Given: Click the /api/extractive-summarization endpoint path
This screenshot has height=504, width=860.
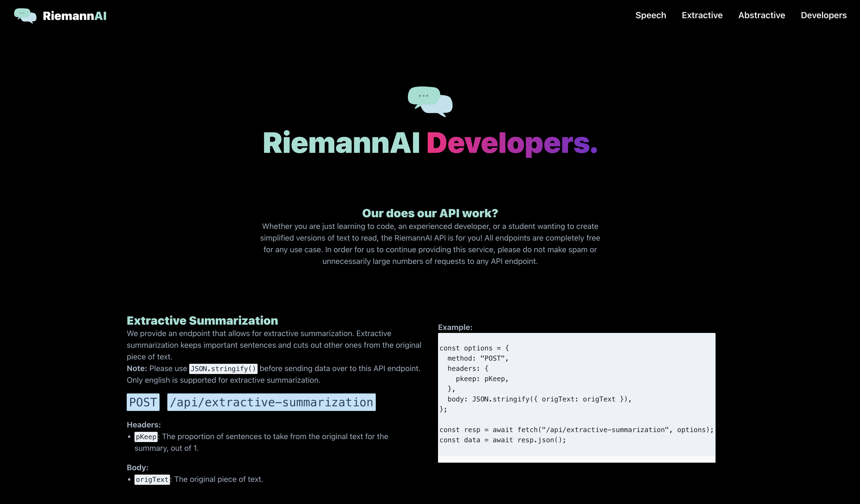Looking at the screenshot, I should (x=271, y=402).
